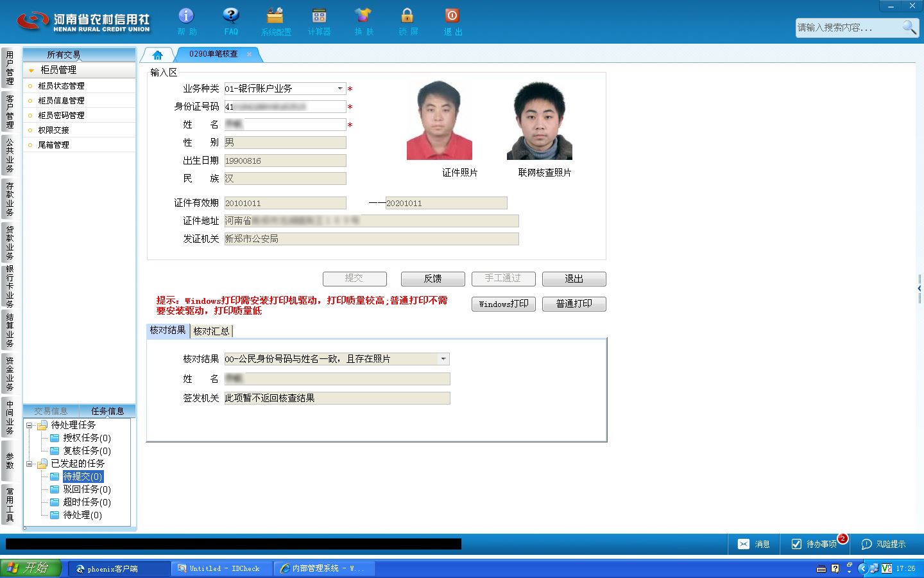Switch to the 交易信息 tab
This screenshot has height=578, width=924.
click(51, 411)
